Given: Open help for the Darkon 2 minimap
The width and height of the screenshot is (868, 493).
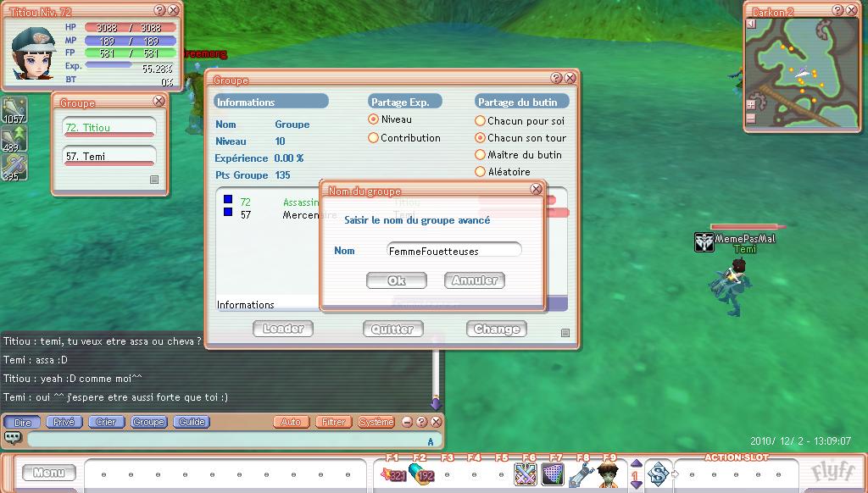Looking at the screenshot, I should point(837,10).
